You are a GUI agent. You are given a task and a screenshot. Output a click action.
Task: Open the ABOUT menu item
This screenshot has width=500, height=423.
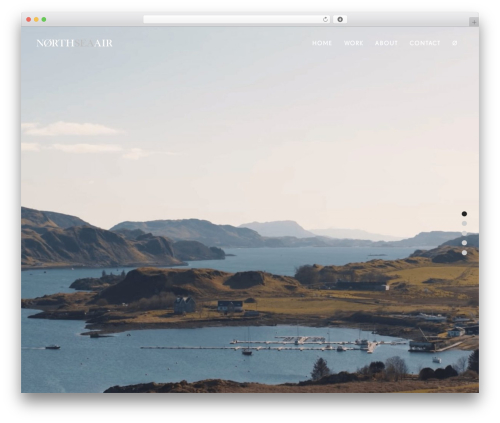tap(386, 43)
